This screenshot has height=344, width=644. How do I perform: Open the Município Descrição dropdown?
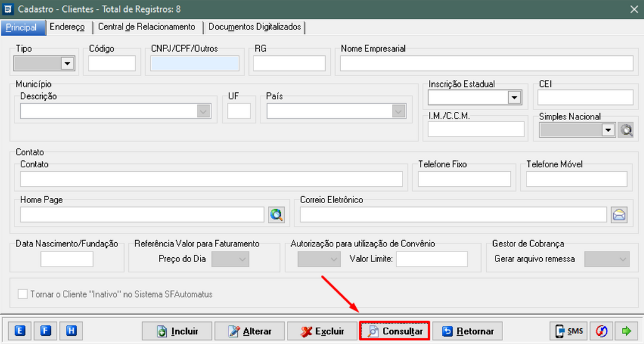click(203, 111)
